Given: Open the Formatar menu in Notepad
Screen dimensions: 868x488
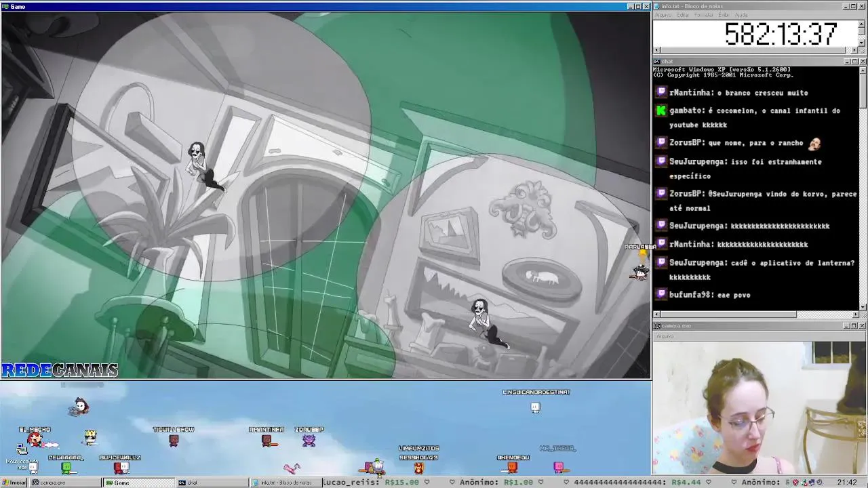Looking at the screenshot, I should click(704, 15).
